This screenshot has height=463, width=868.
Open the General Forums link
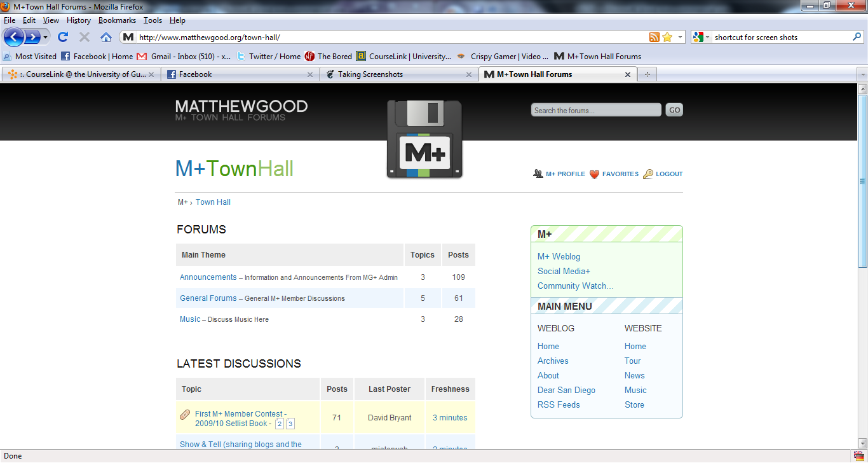tap(208, 298)
